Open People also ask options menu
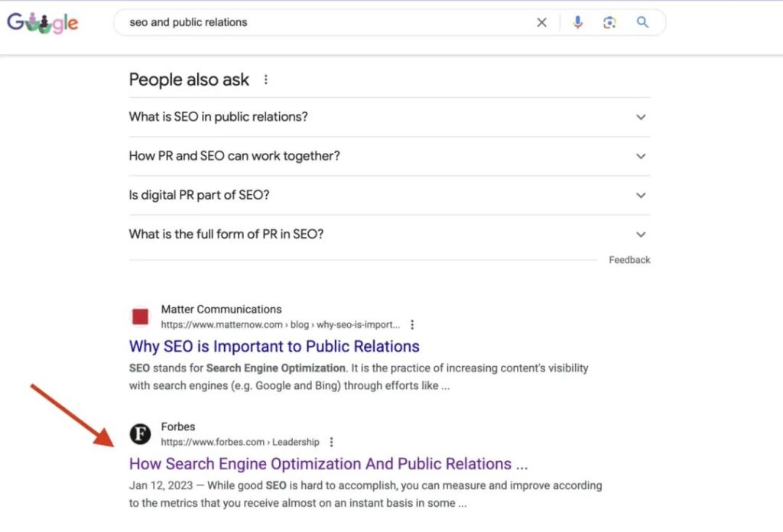This screenshot has height=532, width=783. pyautogui.click(x=266, y=79)
